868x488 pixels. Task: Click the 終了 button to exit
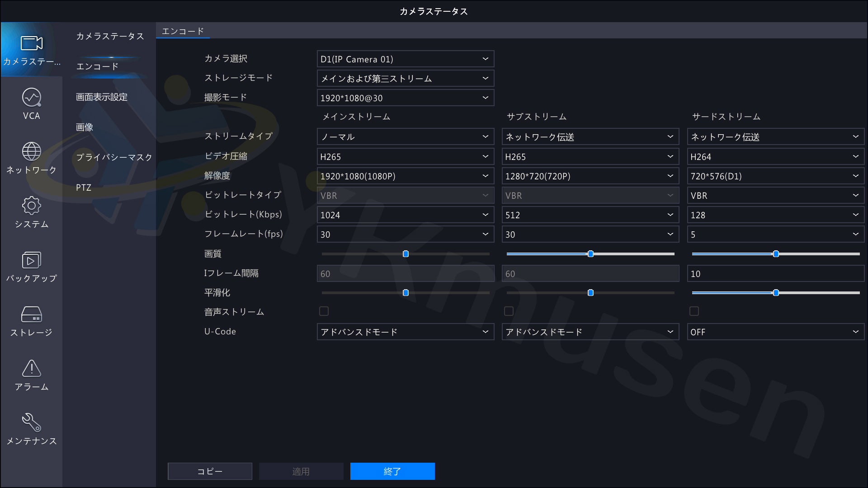tap(392, 471)
